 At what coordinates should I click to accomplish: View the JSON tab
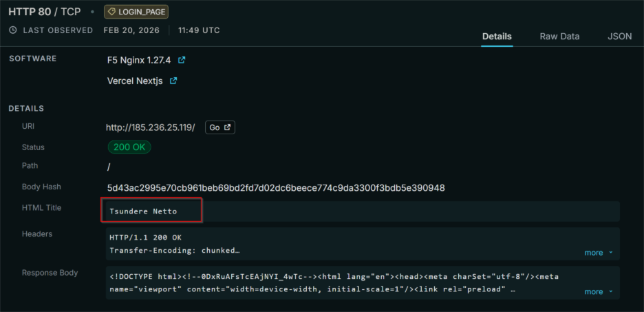[x=619, y=37]
